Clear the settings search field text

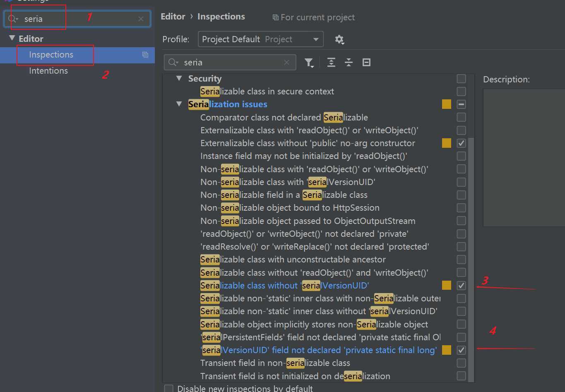(141, 19)
